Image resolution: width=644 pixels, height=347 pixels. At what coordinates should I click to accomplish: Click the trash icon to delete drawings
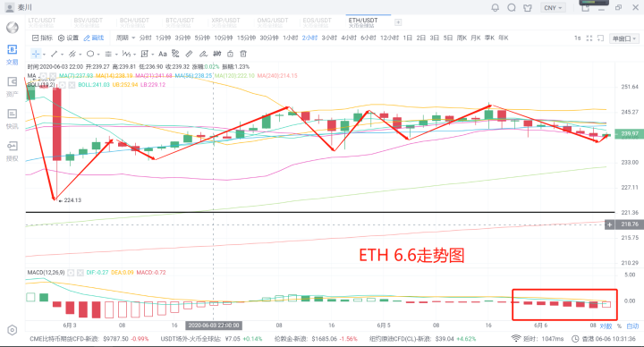(243, 54)
